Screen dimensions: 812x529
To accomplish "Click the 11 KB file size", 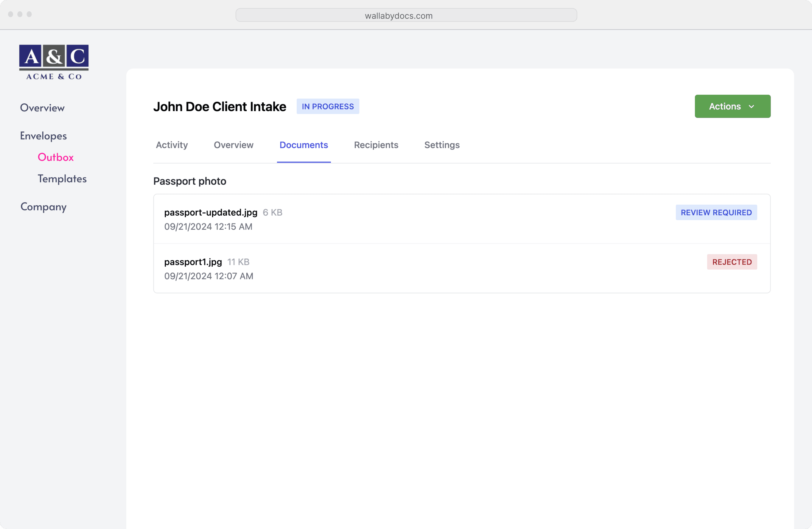I will (238, 262).
